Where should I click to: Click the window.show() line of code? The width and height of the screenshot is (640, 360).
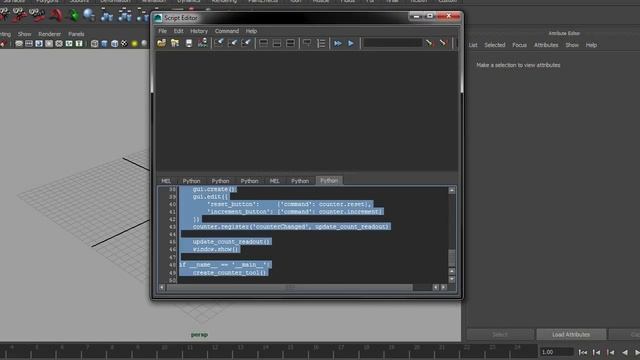[216, 249]
